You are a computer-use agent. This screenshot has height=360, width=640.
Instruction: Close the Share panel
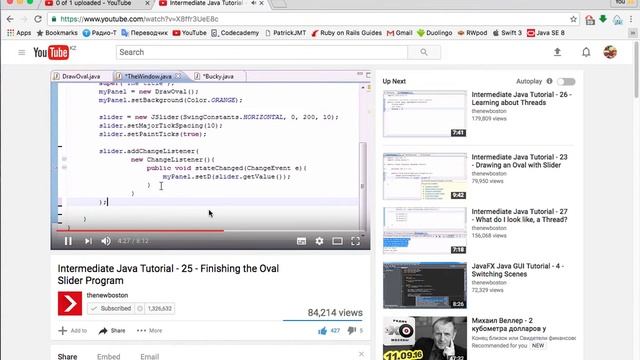coord(361,354)
